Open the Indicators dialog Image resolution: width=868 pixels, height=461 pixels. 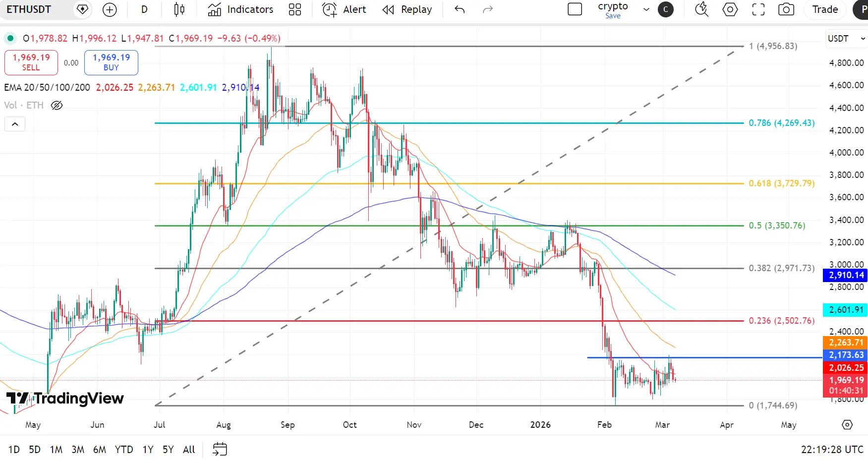(x=241, y=9)
